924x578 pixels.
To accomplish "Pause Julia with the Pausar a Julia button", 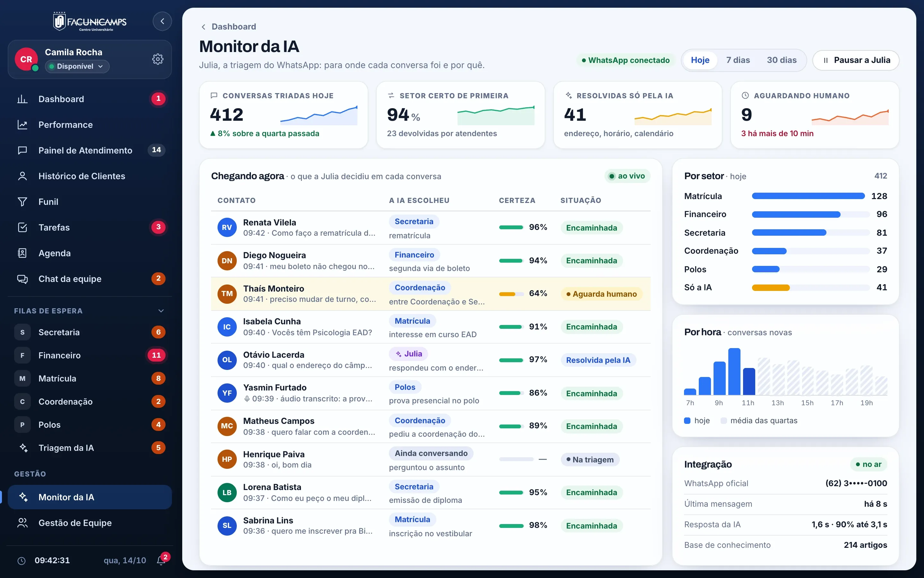I will pos(856,60).
